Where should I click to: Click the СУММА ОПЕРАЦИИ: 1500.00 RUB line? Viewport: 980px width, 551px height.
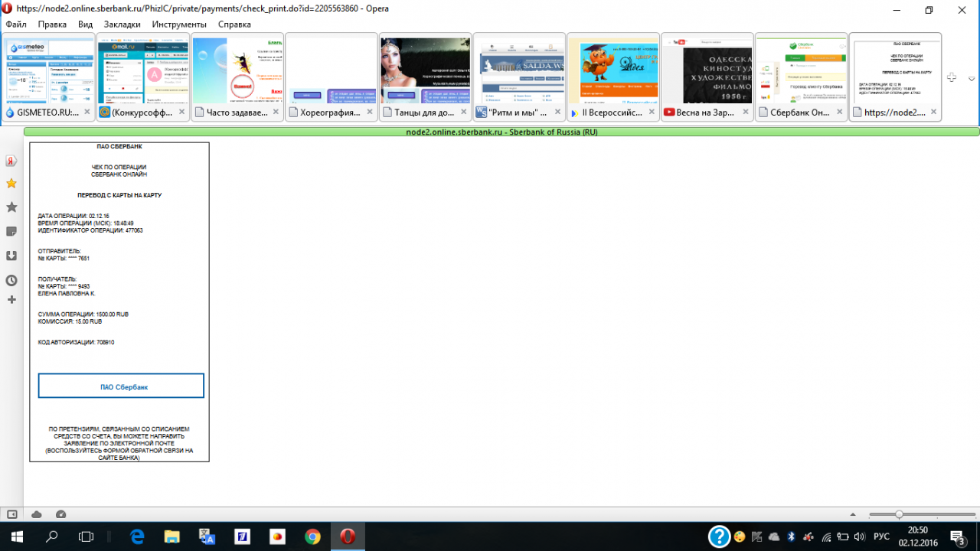(x=83, y=315)
